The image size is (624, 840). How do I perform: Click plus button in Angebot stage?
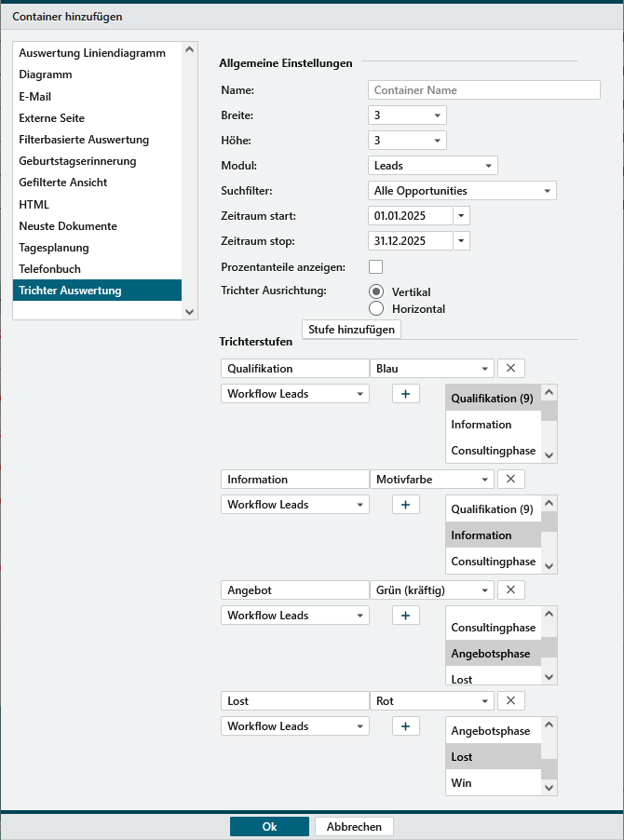point(405,616)
